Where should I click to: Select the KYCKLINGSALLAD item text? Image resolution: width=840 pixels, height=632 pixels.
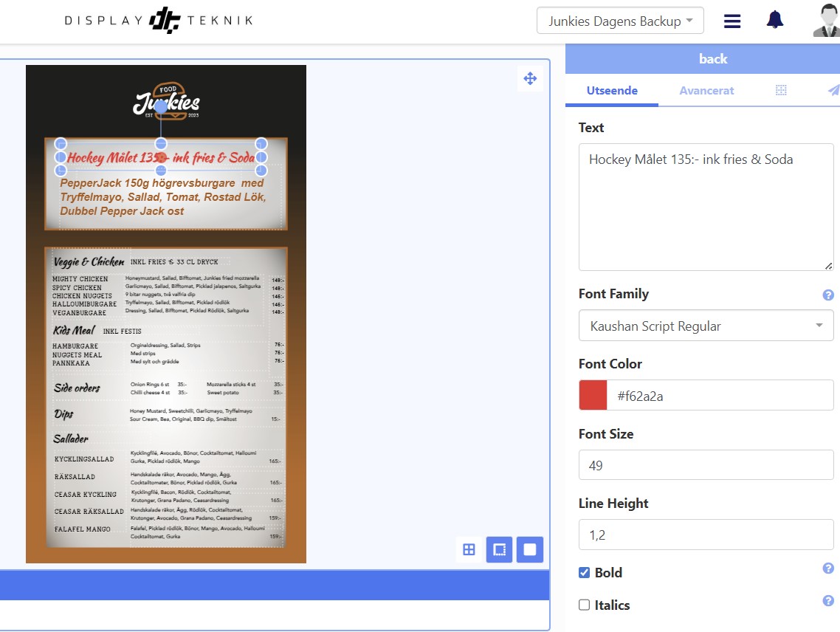point(84,458)
